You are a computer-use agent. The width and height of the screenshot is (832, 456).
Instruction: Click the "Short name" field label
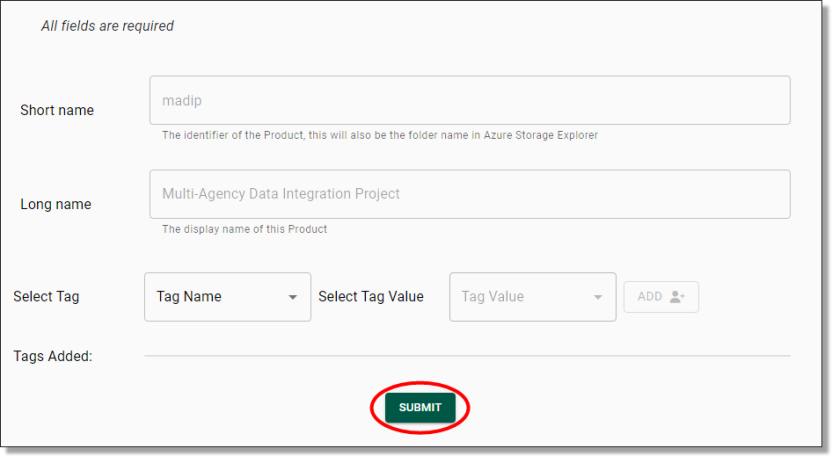[x=57, y=110]
